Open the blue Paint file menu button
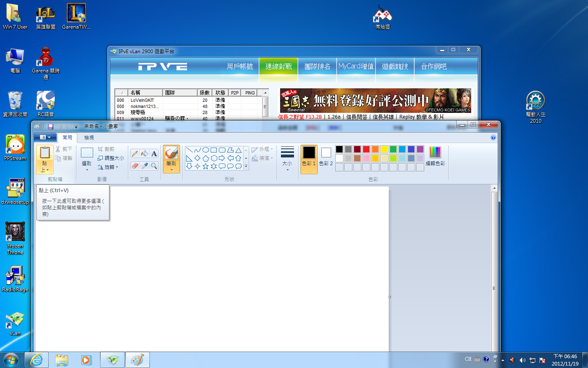 45,137
